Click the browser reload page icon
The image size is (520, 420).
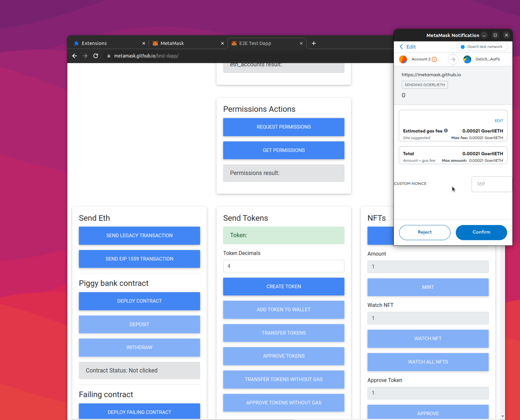(x=96, y=56)
